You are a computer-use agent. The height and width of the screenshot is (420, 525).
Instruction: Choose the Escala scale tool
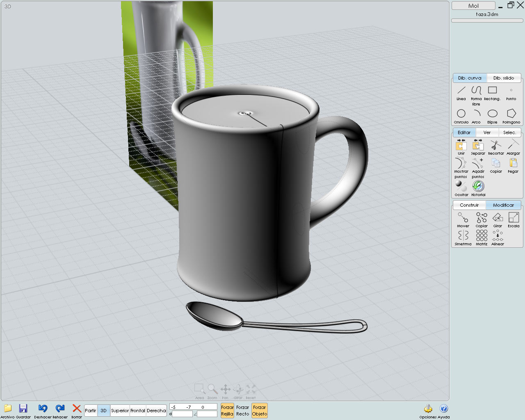[x=514, y=220]
